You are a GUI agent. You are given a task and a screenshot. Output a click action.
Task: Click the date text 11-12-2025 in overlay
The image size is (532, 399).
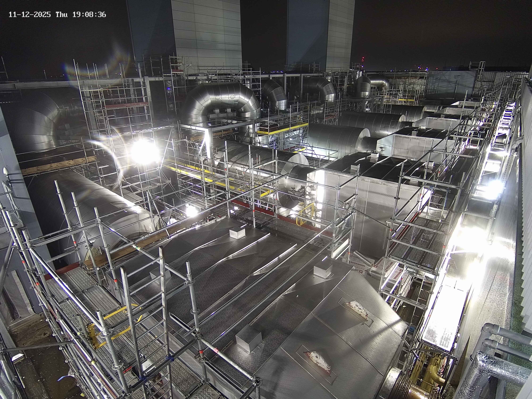30,15
